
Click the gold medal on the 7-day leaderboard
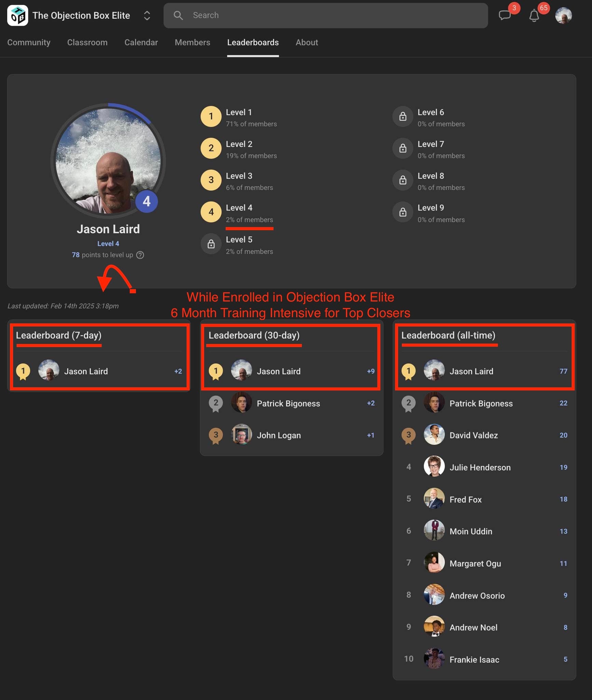click(x=23, y=371)
